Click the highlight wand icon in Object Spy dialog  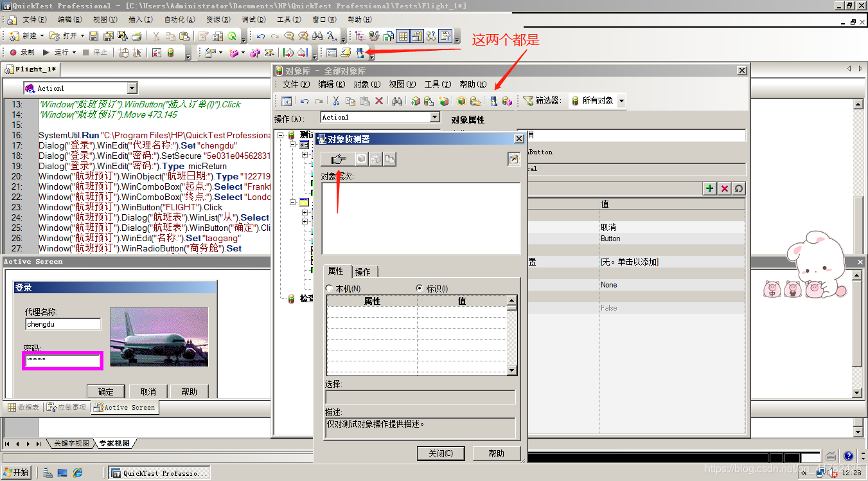point(513,159)
